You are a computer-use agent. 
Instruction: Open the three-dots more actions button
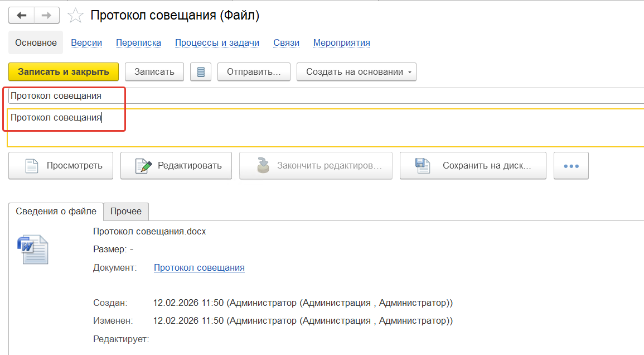571,166
